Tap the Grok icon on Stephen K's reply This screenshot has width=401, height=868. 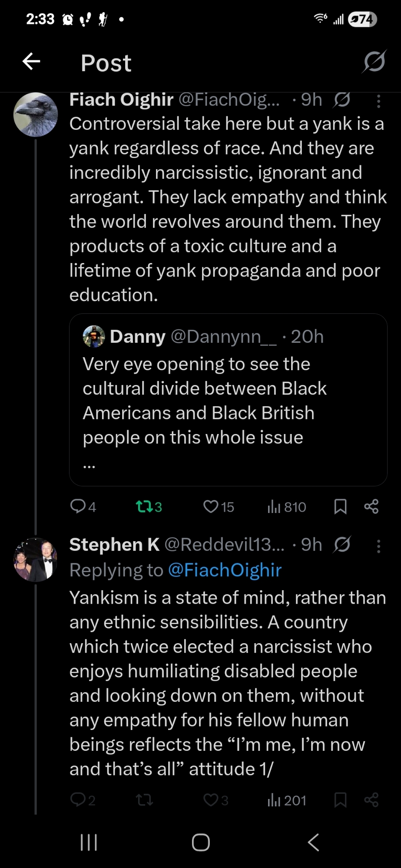pyautogui.click(x=342, y=545)
